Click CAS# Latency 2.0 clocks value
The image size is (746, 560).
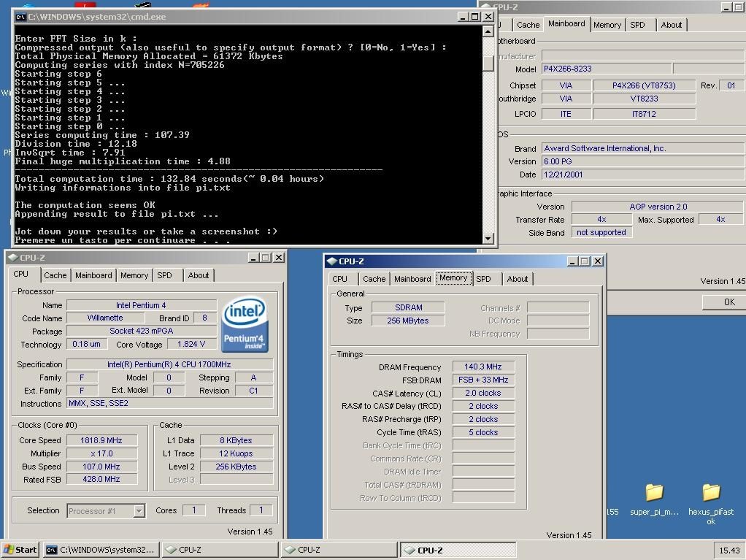click(x=483, y=393)
